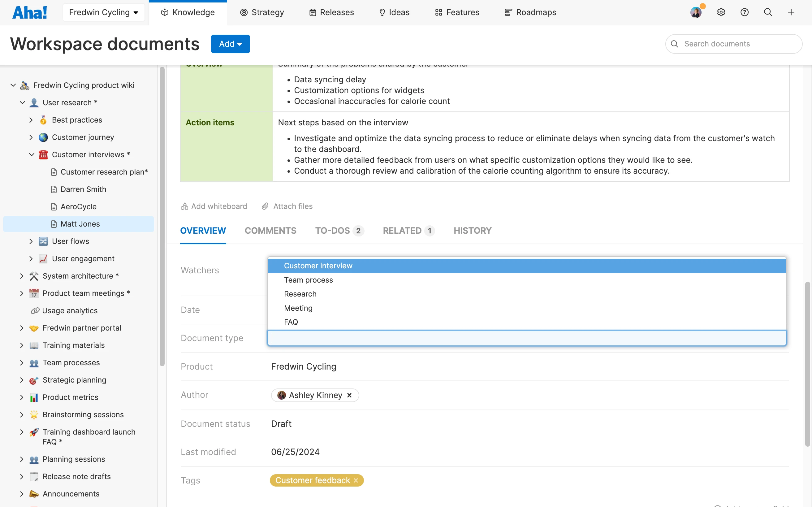Click the plus icon in top bar
812x507 pixels.
point(791,12)
